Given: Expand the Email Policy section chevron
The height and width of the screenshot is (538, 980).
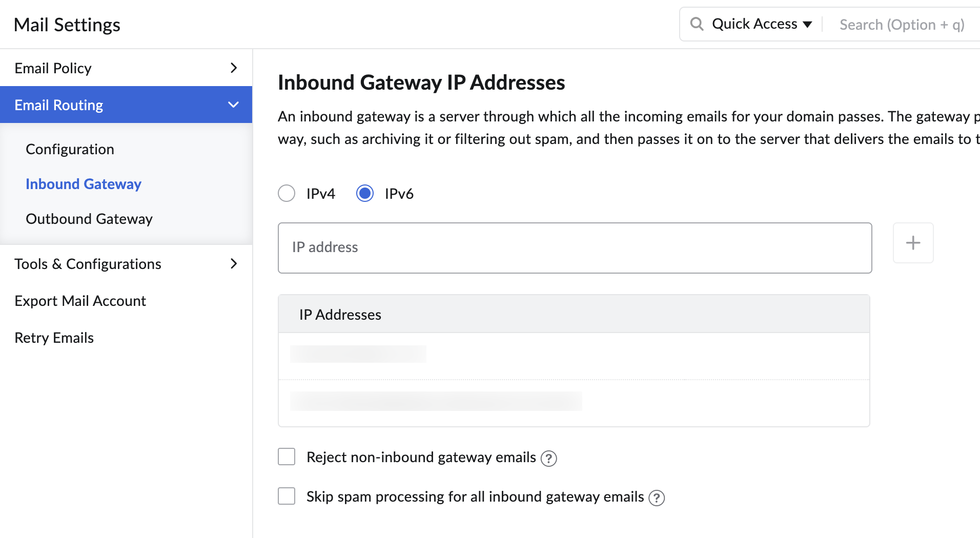Looking at the screenshot, I should (x=234, y=68).
